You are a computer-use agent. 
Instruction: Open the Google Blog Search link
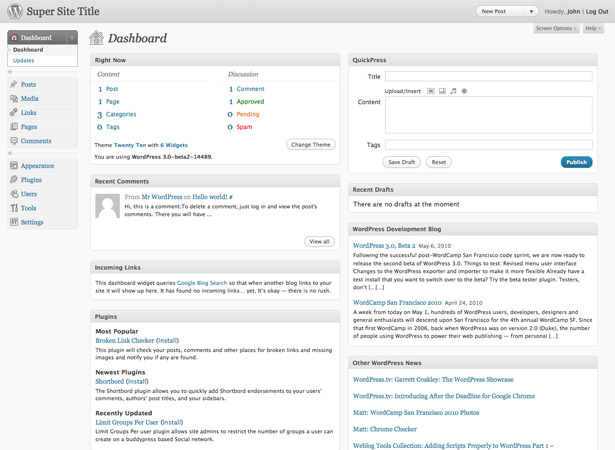point(202,282)
